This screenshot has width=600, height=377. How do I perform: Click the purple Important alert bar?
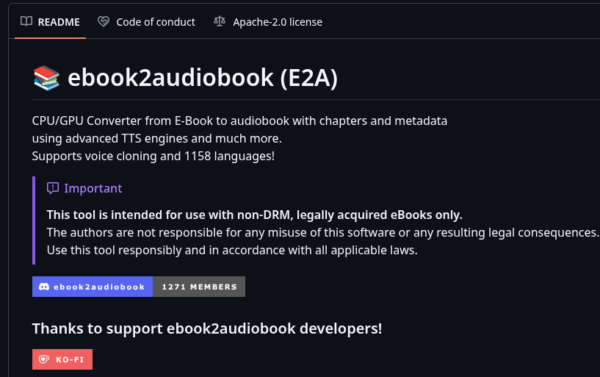click(34, 220)
